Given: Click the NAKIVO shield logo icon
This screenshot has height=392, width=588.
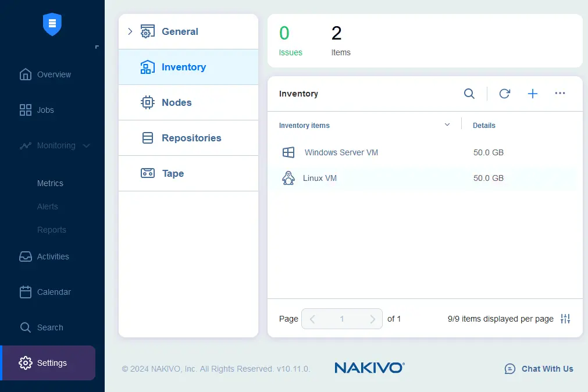Looking at the screenshot, I should click(x=52, y=24).
